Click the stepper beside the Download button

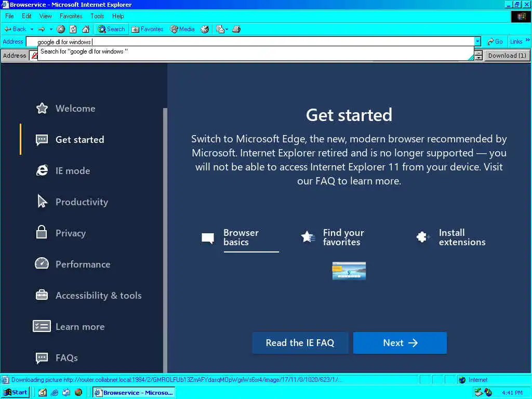pos(478,55)
